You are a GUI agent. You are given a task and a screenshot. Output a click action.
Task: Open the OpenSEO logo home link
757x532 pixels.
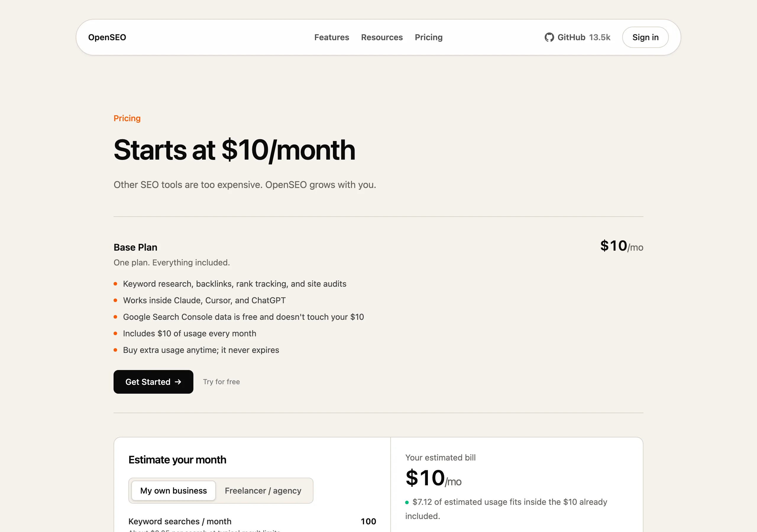pyautogui.click(x=107, y=37)
